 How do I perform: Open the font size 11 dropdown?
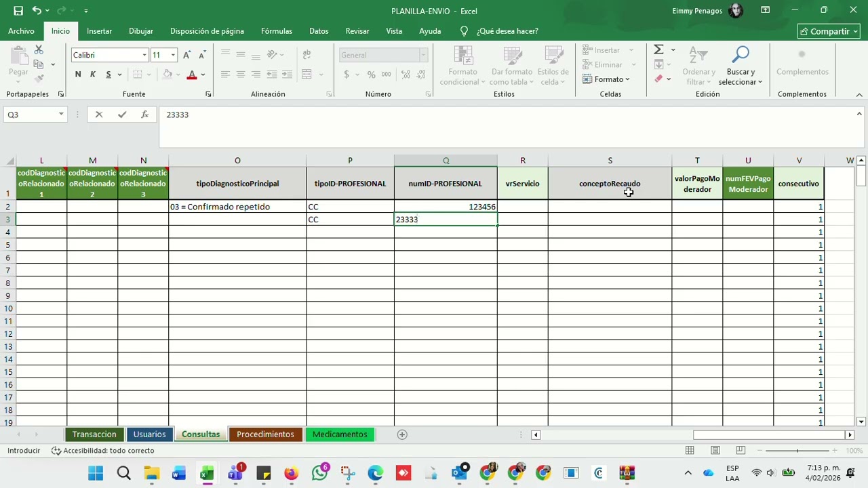(x=173, y=55)
